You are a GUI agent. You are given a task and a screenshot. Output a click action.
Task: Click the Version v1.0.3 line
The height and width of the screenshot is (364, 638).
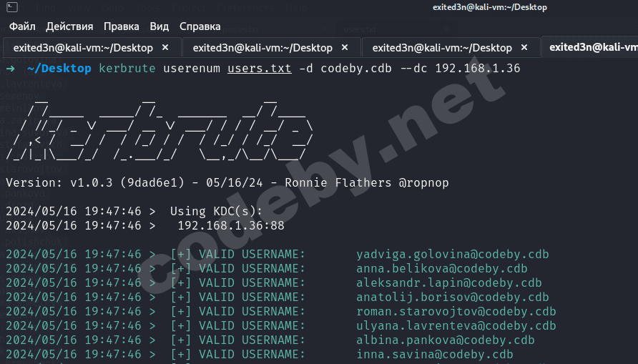tap(227, 182)
